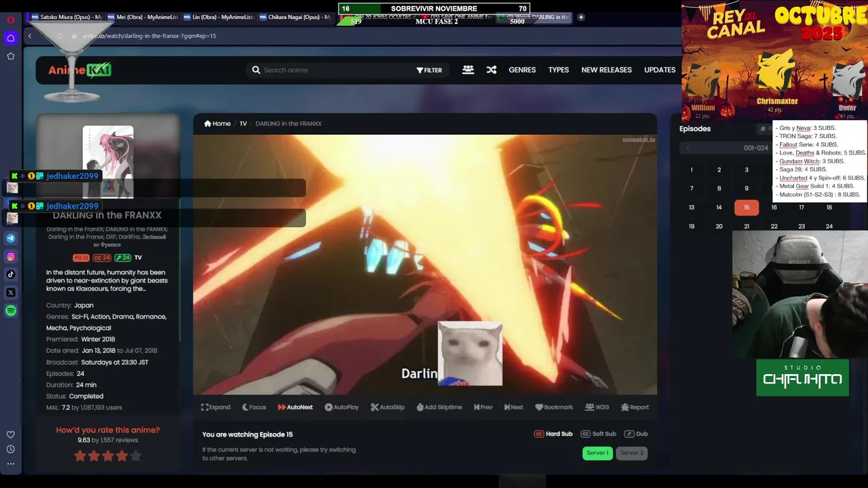The image size is (868, 488).
Task: Toggle AutoSkip option
Action: click(388, 407)
